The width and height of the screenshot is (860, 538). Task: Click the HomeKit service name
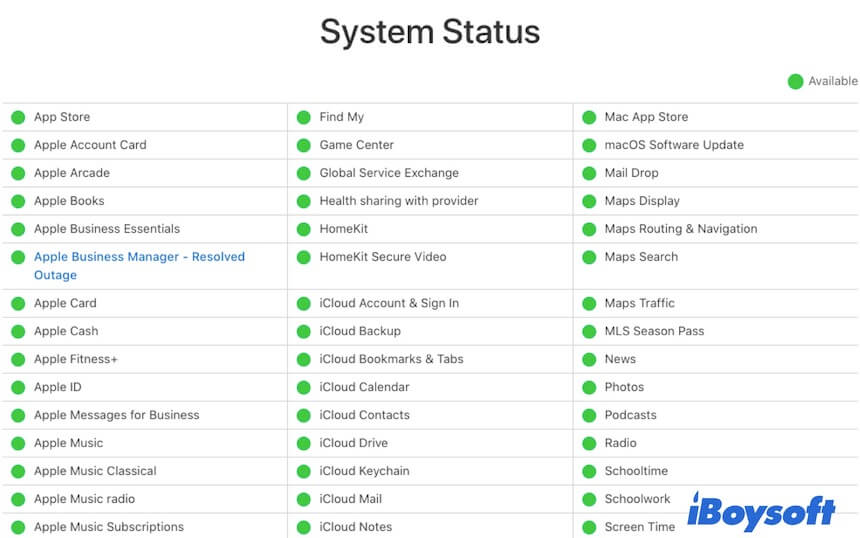pos(343,229)
